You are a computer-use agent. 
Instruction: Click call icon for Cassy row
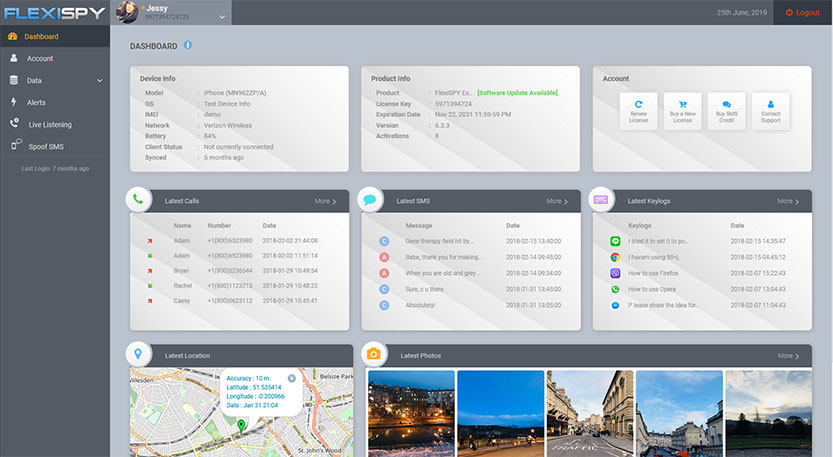coord(150,301)
